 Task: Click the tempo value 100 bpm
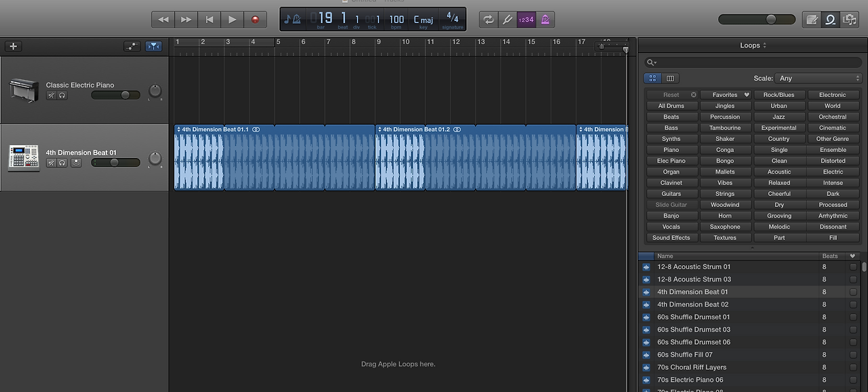397,19
